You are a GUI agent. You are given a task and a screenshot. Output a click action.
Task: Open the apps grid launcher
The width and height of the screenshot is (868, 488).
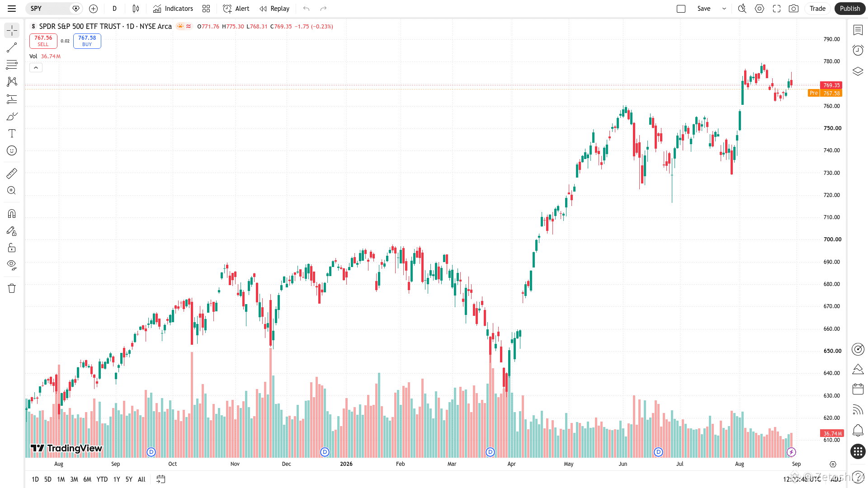coord(858,451)
